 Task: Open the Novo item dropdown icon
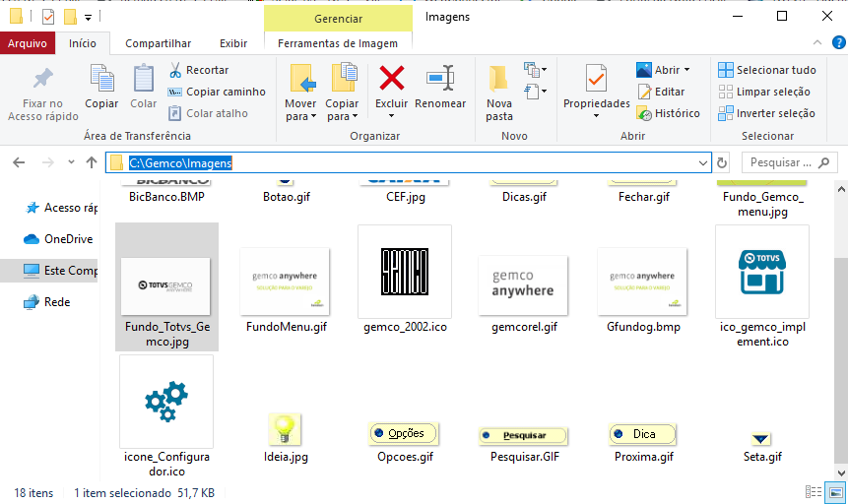tap(536, 70)
